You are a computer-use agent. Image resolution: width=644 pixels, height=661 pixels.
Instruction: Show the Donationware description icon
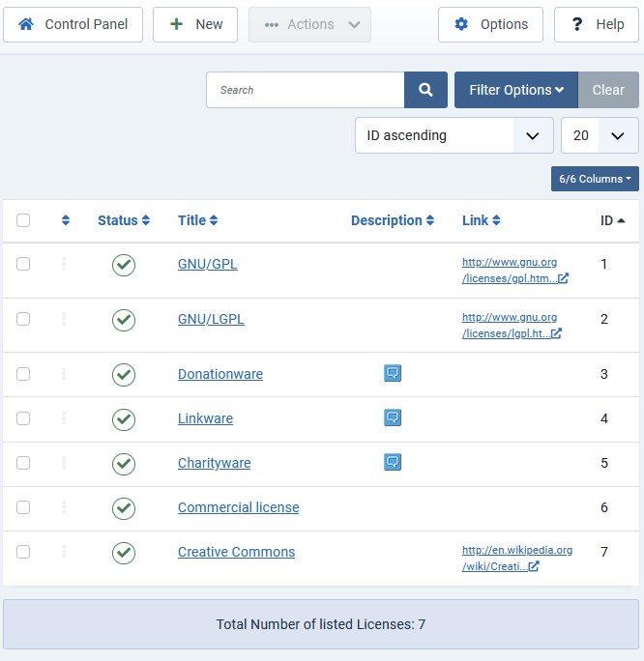[393, 373]
